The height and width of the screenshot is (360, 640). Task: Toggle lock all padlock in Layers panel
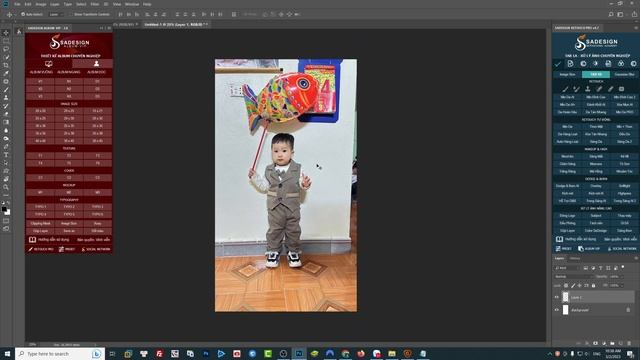click(x=593, y=285)
